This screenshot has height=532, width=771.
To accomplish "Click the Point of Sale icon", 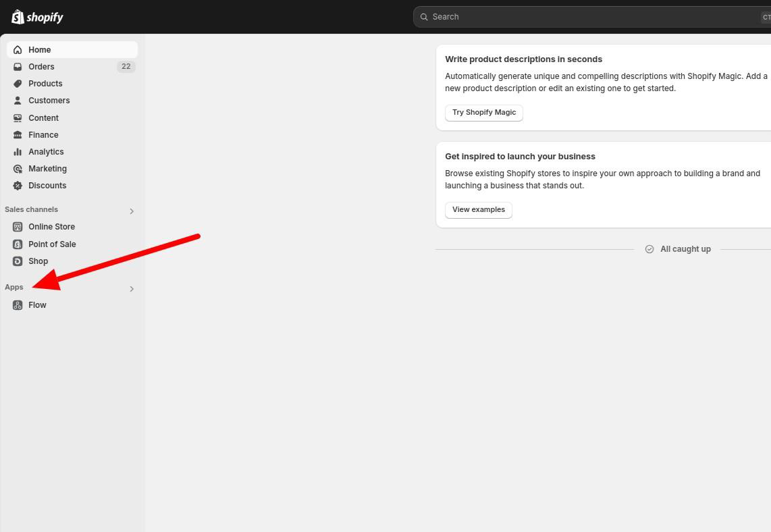I will [x=18, y=244].
